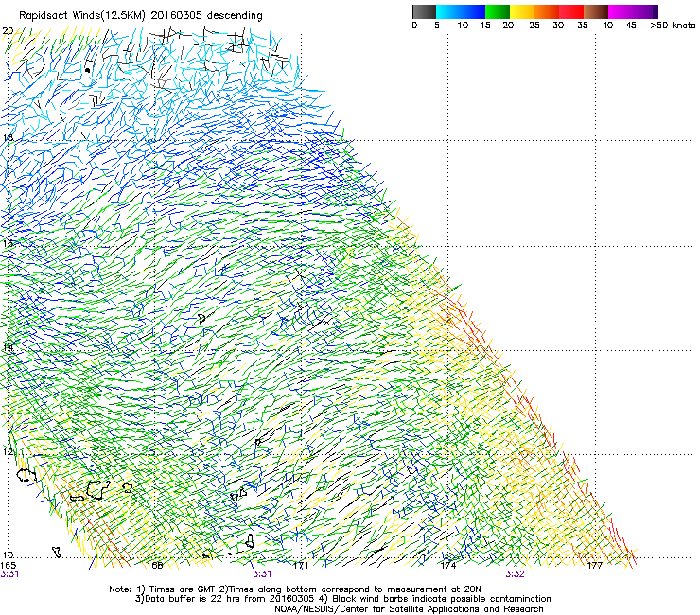Click the longitude label '168'
The image size is (700, 615).
(x=154, y=566)
